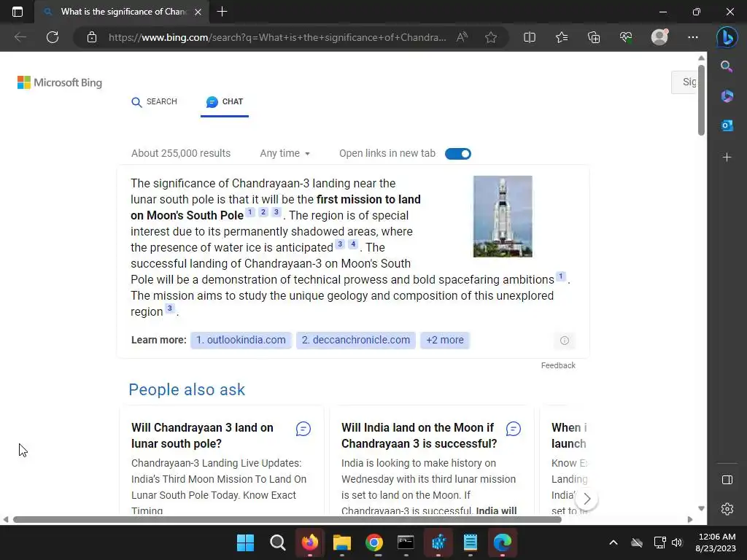The image size is (747, 560).
Task: Open File Explorer from the taskbar
Action: pos(341,542)
